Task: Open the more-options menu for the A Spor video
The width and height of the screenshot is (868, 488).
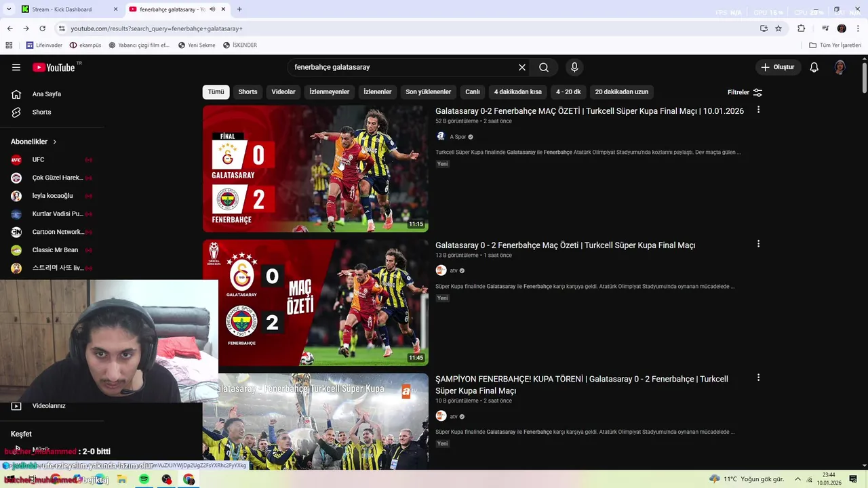Action: tap(758, 110)
